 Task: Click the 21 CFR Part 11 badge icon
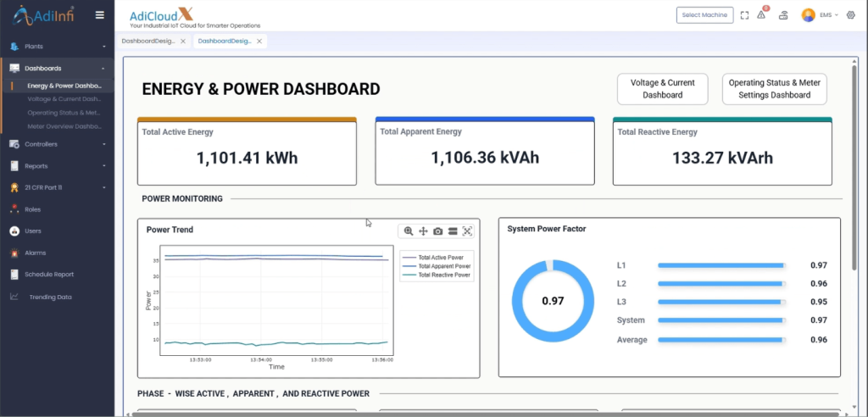(x=14, y=187)
